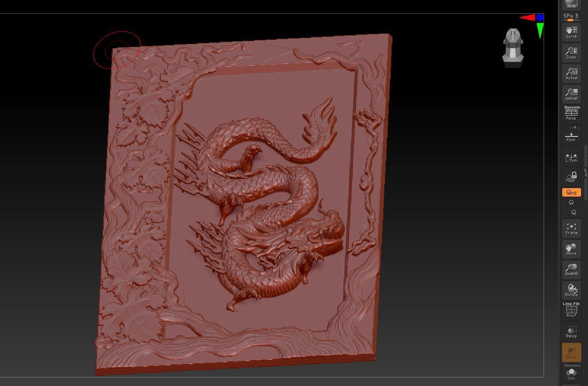Set view to Actual size
Viewport: 588px width, 386px height.
571,73
